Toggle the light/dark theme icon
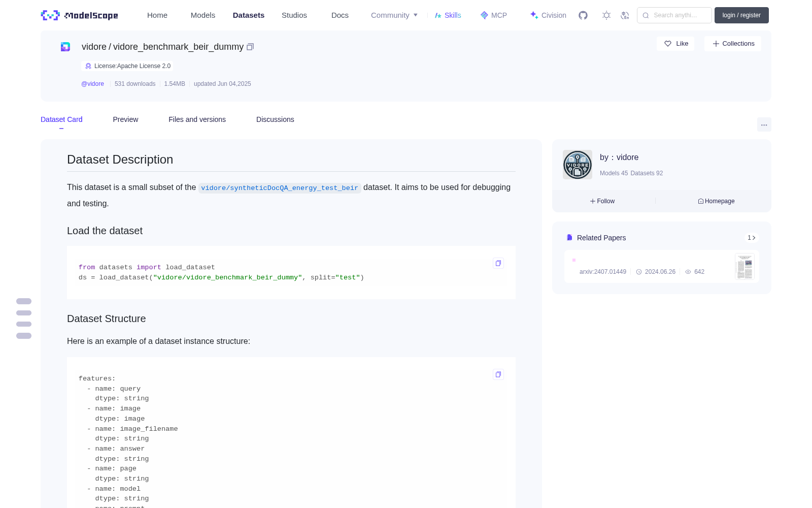Screen dimensions: 812x508 tap(606, 15)
